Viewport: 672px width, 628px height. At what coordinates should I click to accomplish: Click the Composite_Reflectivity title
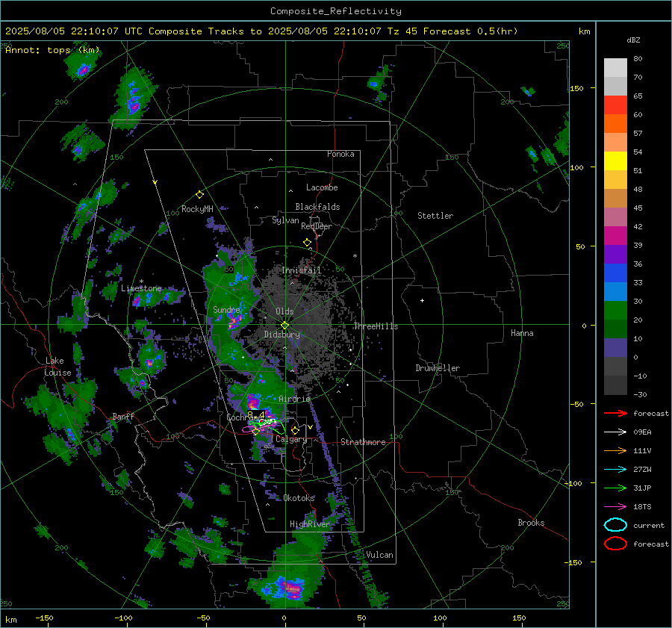336,11
